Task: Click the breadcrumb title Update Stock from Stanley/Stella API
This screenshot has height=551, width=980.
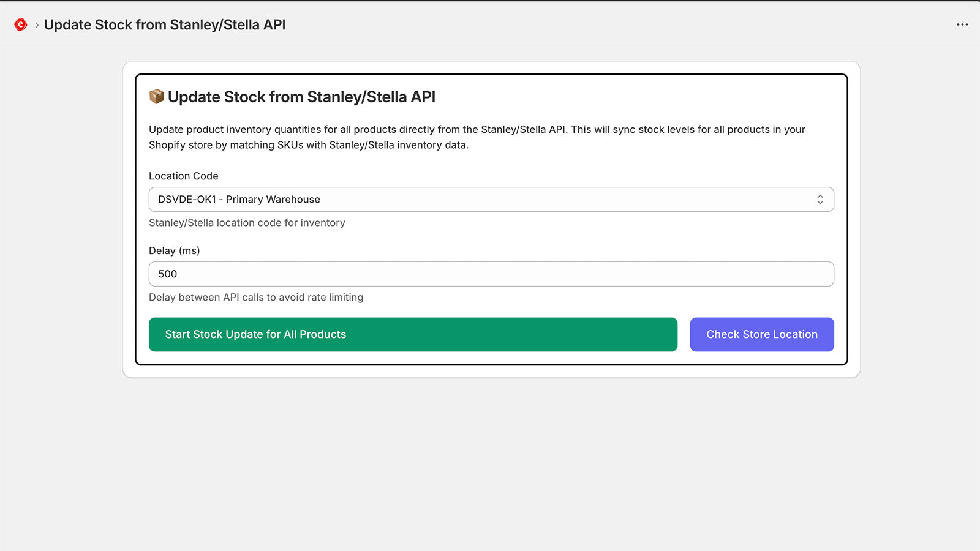Action: point(165,24)
